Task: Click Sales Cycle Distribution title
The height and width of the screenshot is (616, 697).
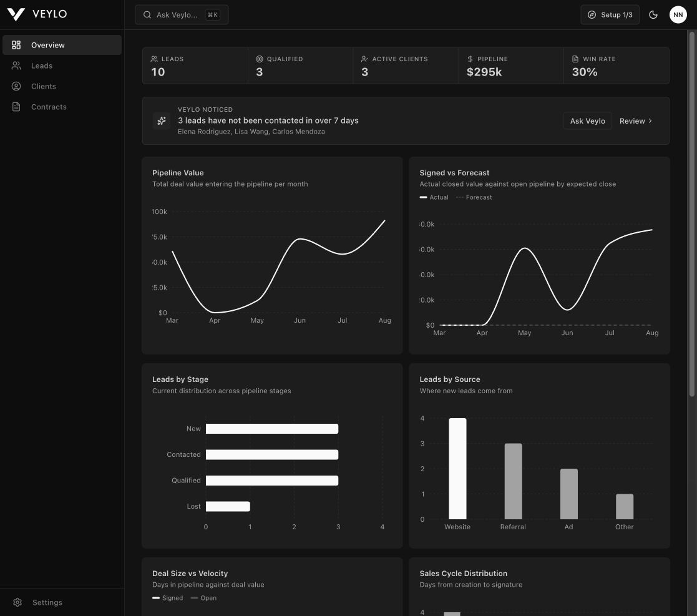Action: coord(463,574)
